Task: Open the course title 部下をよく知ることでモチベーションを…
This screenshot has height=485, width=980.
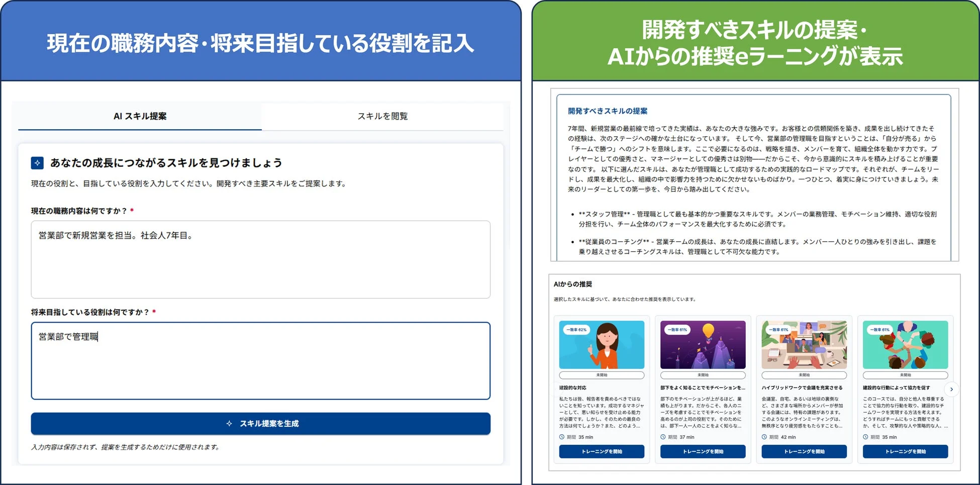Action: pyautogui.click(x=703, y=388)
